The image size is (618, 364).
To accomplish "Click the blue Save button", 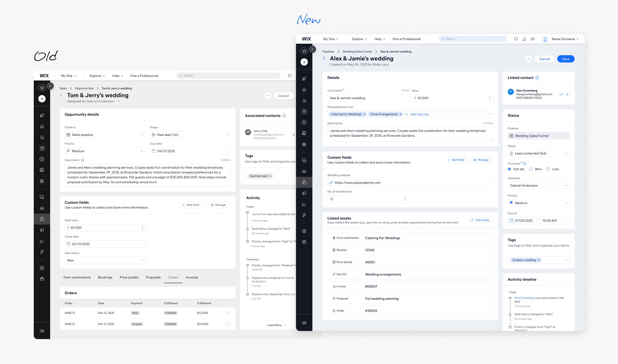I will point(565,59).
